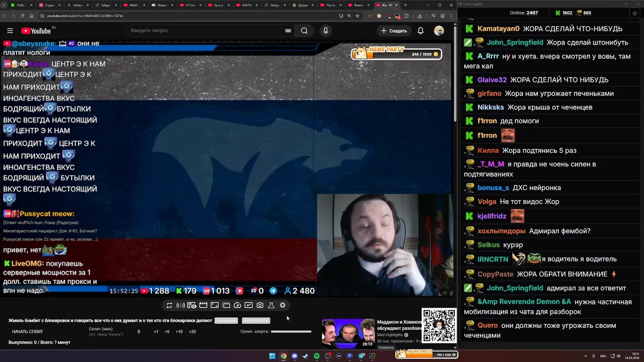
Task: Click the solid frame view icon
Action: point(214,305)
